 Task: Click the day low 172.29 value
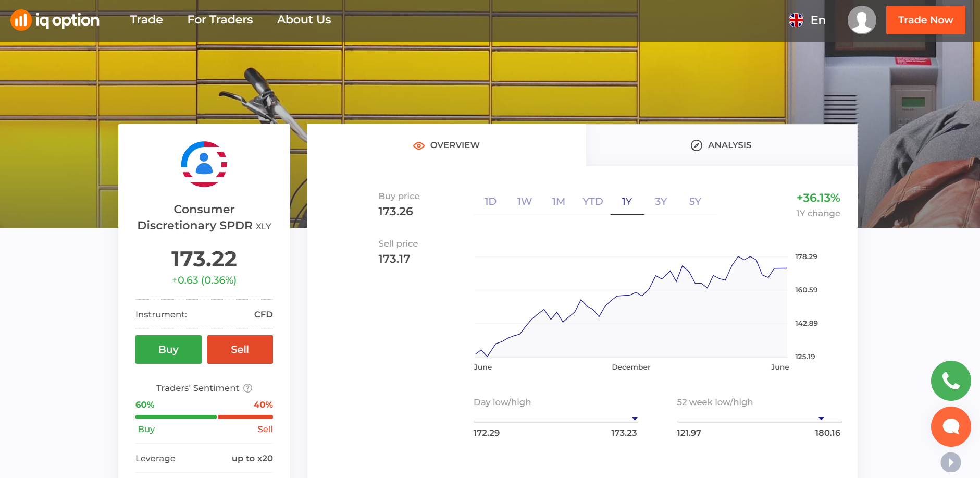tap(486, 433)
